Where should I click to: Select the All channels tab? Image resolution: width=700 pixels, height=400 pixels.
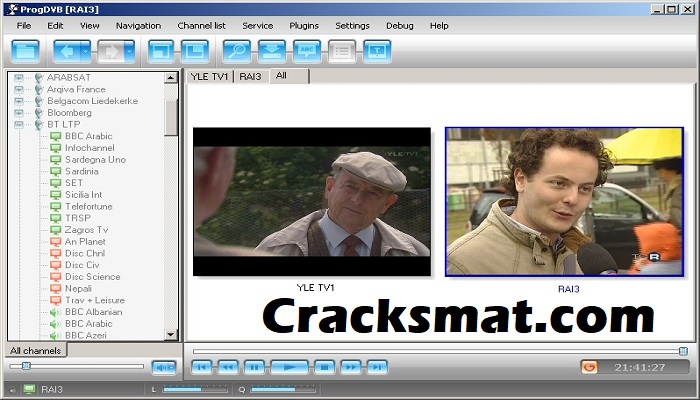(x=35, y=350)
